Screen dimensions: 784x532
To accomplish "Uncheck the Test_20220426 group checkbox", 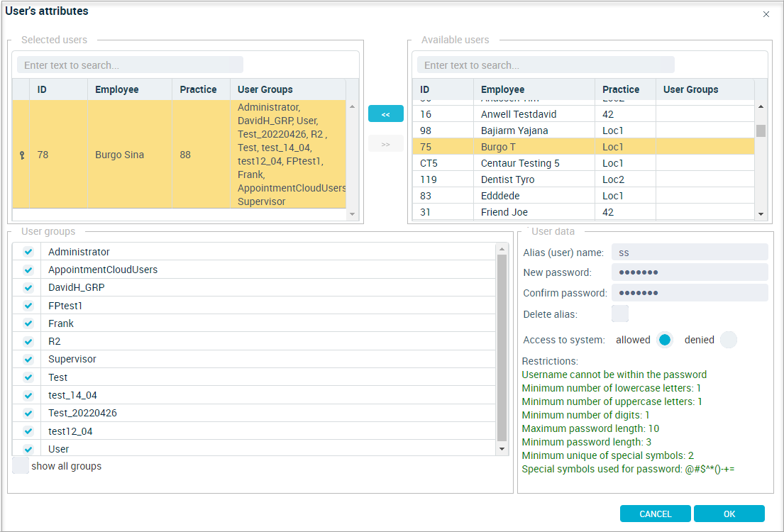I will [28, 413].
